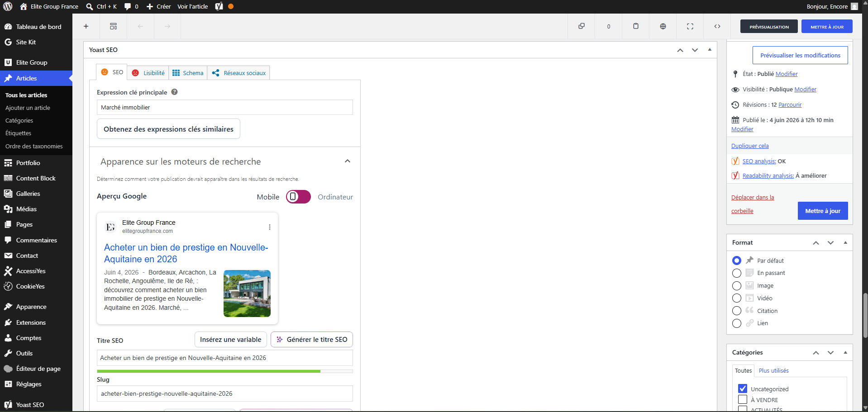This screenshot has width=868, height=412.
Task: Collapse Apparence sur les moteurs de recherche
Action: (348, 161)
